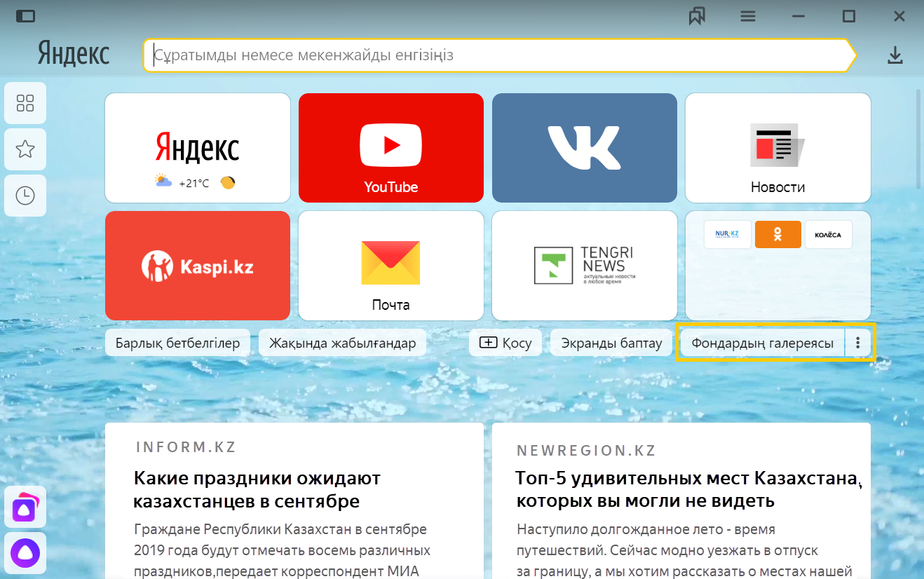Image resolution: width=924 pixels, height=579 pixels.
Task: Click the Жақында жабылғандар button
Action: tap(342, 343)
